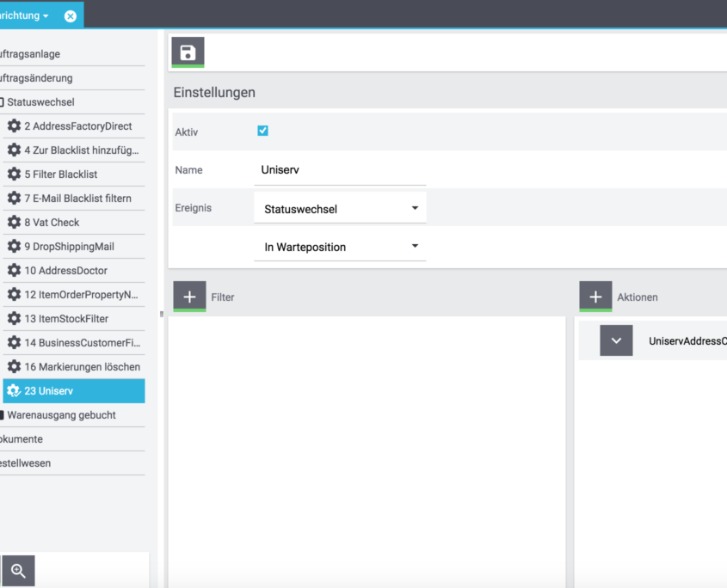This screenshot has height=588, width=727.
Task: Select 16 Markierungen löschen procedure
Action: click(x=74, y=367)
